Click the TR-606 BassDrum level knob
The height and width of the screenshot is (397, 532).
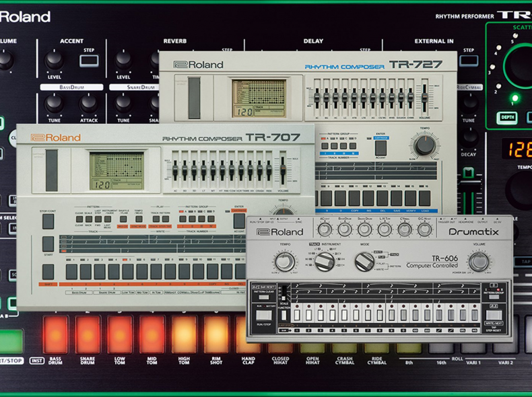pyautogui.click(x=344, y=229)
